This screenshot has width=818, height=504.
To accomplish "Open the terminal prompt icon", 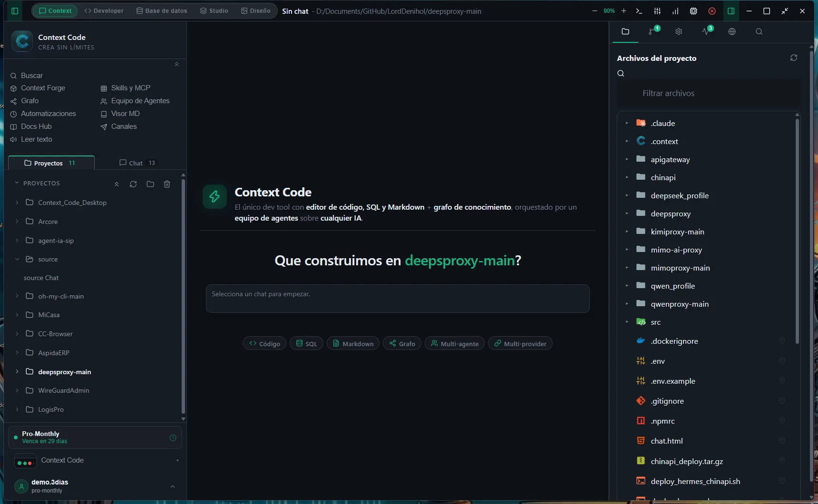I will click(639, 11).
